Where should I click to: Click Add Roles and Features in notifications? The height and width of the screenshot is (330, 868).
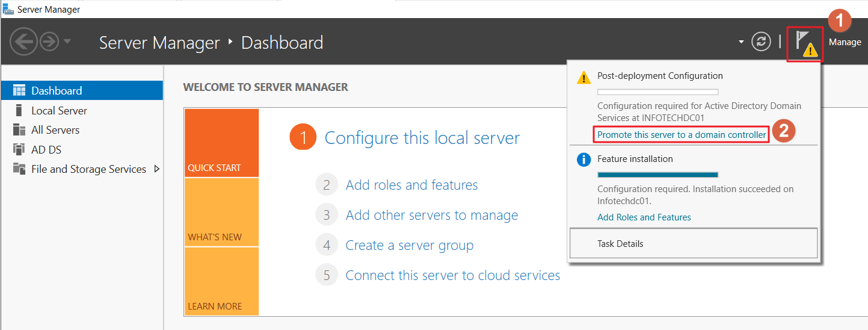pos(644,217)
